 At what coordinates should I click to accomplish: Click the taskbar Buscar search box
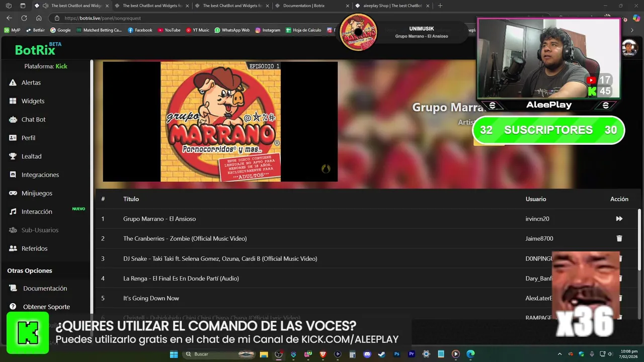tap(219, 354)
